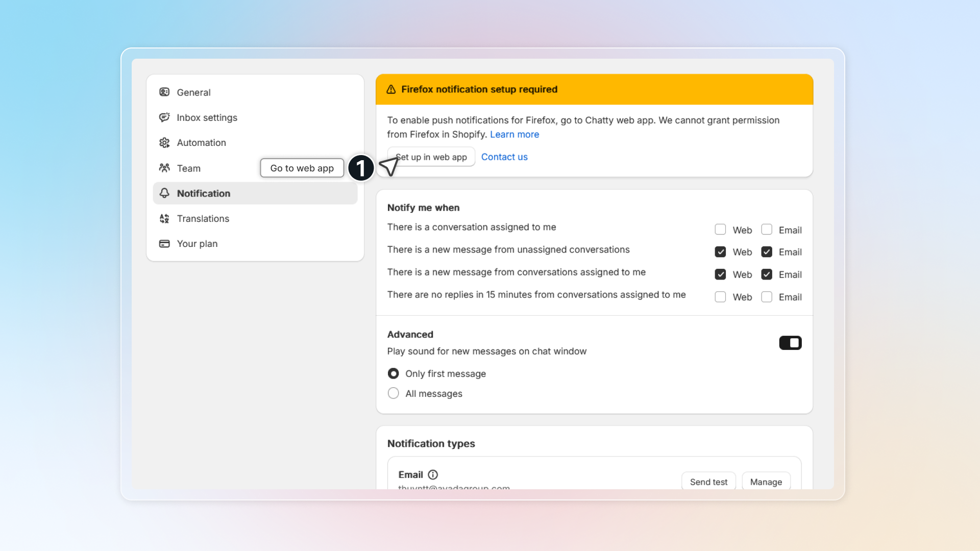Select the All messages radio option
The height and width of the screenshot is (551, 980).
click(393, 393)
